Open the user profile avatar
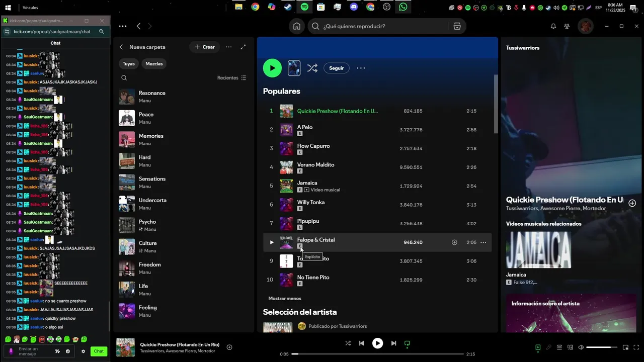 pyautogui.click(x=586, y=26)
